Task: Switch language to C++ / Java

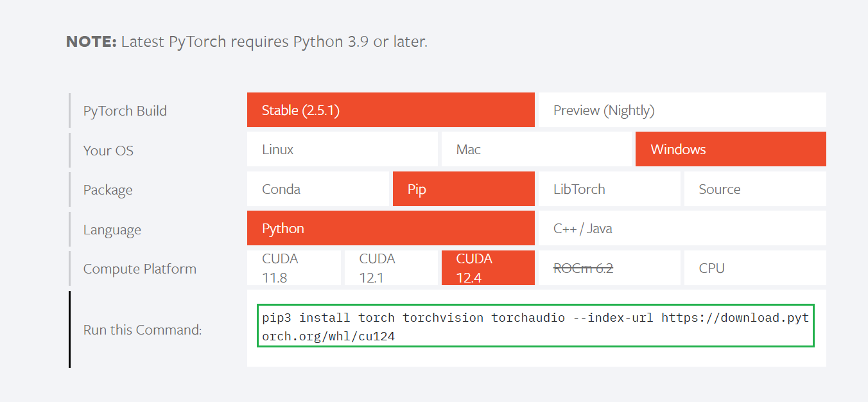Action: pos(681,229)
